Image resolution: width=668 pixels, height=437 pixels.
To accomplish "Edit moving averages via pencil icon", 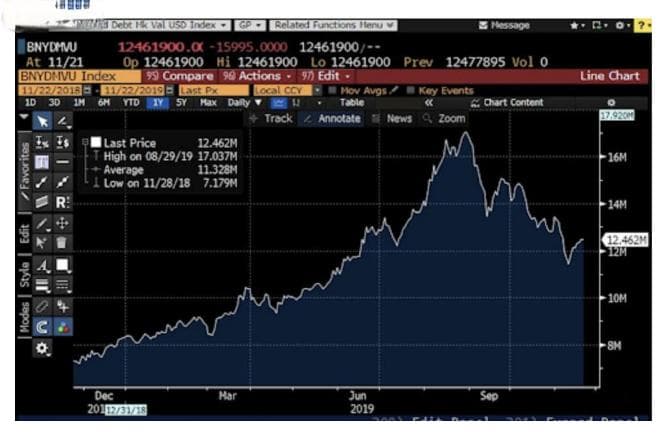I will [394, 90].
